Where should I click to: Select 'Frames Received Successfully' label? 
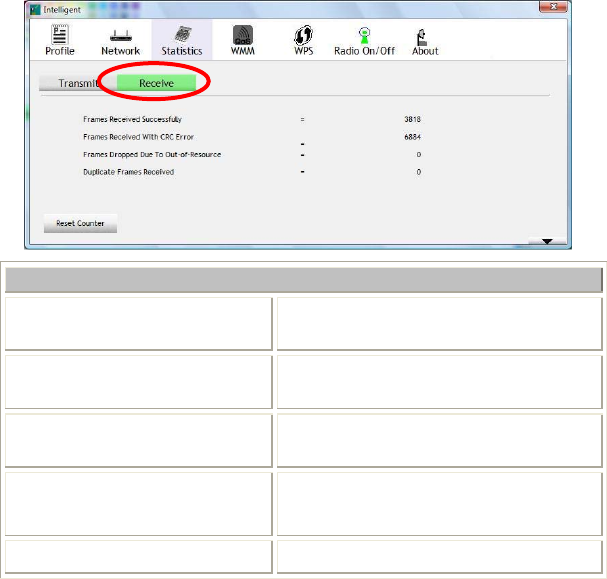point(132,119)
